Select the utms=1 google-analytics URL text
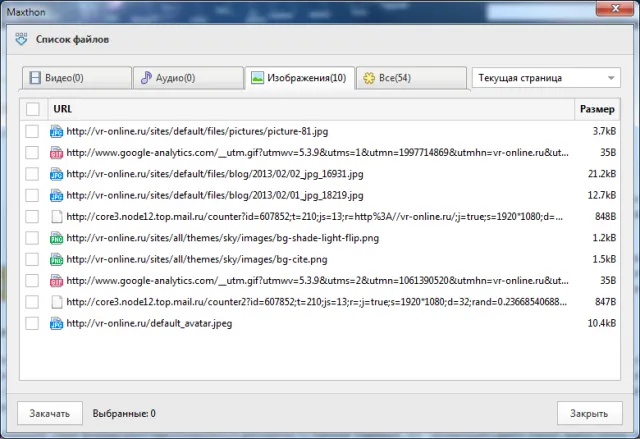The width and height of the screenshot is (640, 439). point(318,153)
